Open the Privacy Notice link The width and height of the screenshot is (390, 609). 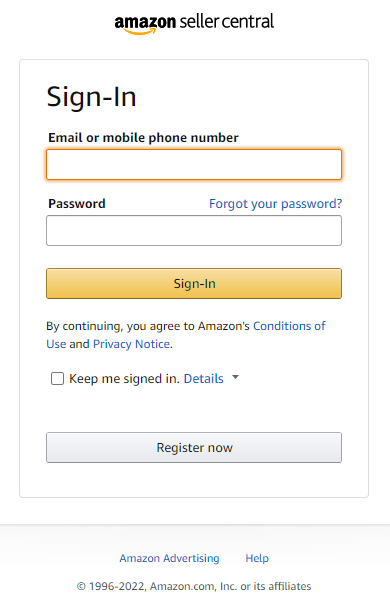(131, 344)
